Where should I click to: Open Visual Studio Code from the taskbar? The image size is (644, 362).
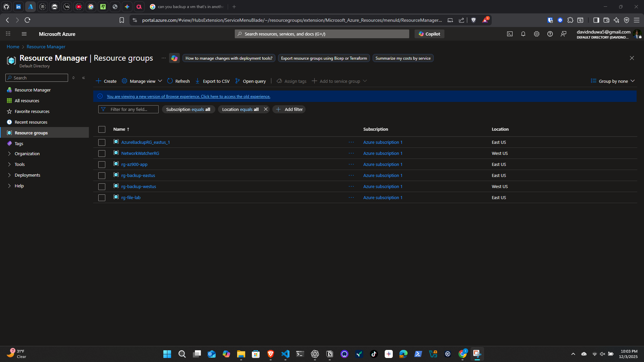pyautogui.click(x=285, y=354)
